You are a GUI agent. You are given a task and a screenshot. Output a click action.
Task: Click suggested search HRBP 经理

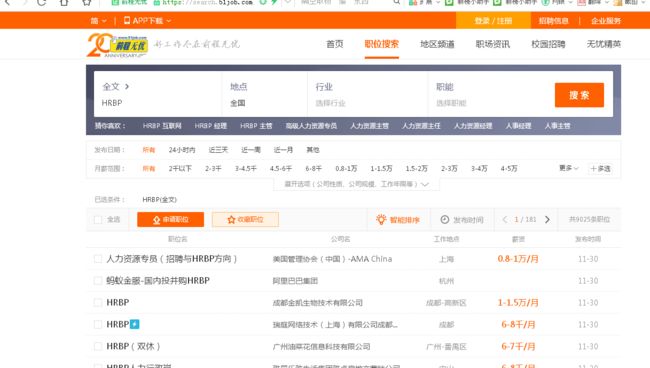tap(211, 126)
